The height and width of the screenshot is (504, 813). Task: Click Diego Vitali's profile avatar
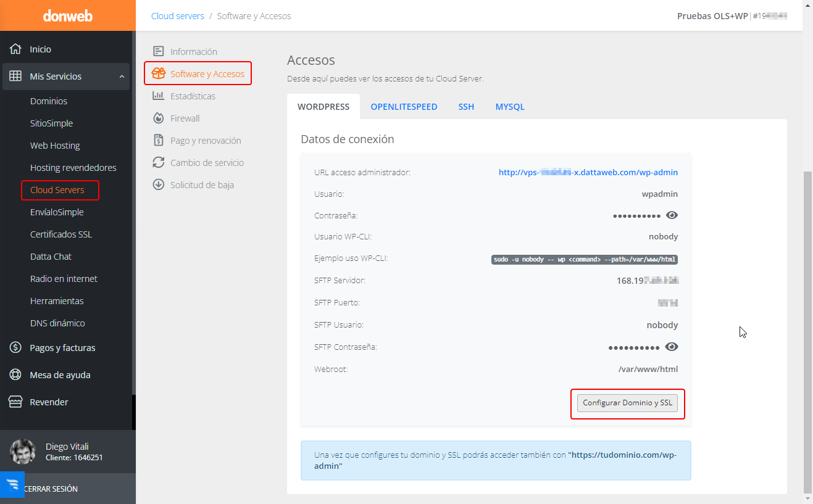tap(23, 452)
